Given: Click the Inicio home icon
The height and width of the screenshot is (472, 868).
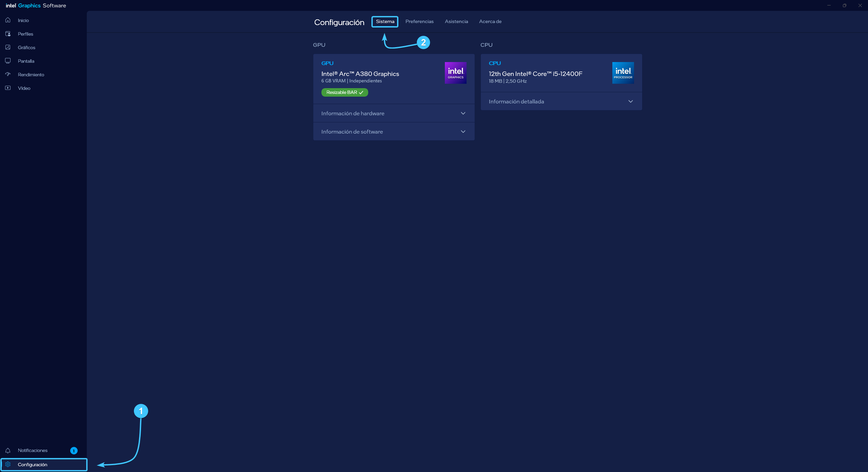Looking at the screenshot, I should [x=8, y=20].
